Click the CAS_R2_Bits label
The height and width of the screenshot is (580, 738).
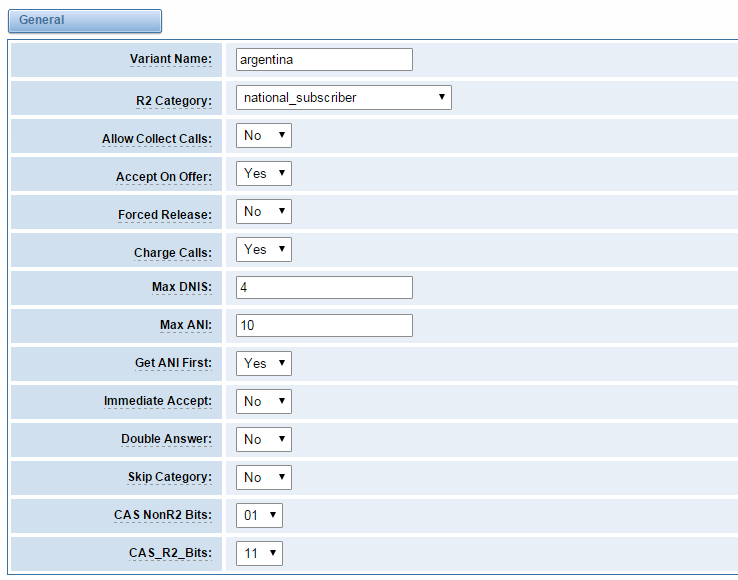coord(170,553)
